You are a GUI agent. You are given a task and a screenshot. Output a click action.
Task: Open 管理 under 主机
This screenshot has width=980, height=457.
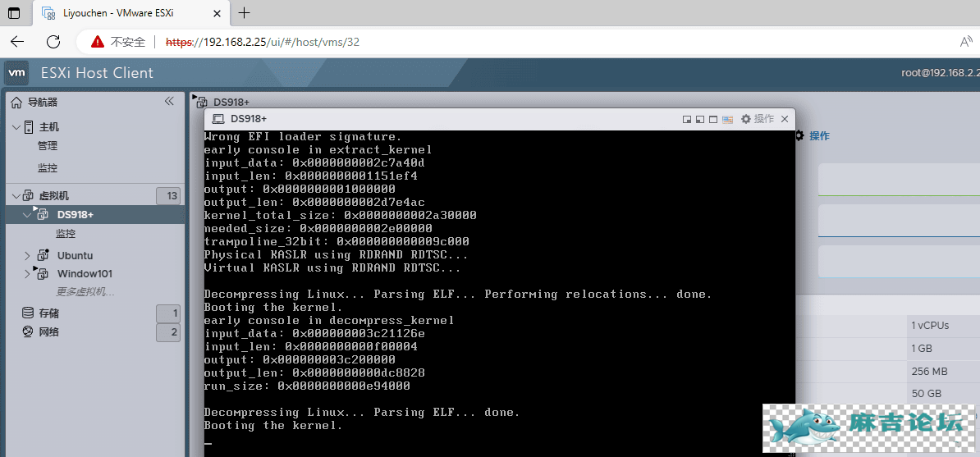click(x=48, y=146)
